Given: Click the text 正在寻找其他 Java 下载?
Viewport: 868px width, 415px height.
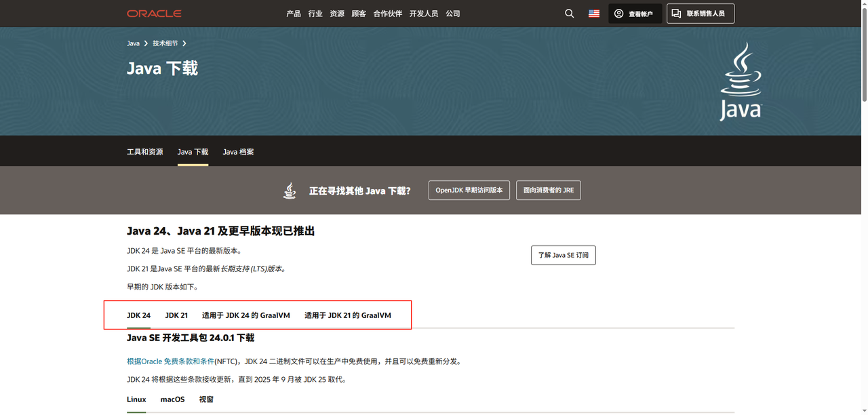Looking at the screenshot, I should [360, 191].
